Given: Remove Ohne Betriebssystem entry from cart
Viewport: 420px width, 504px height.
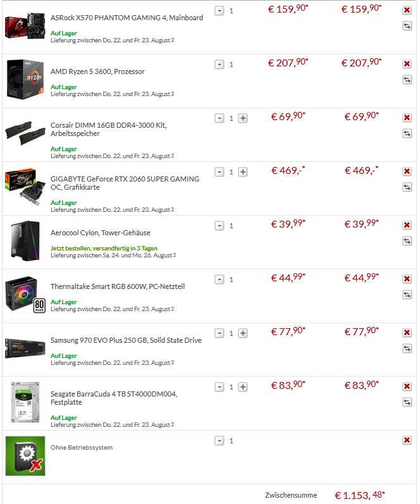Looking at the screenshot, I should 407,440.
